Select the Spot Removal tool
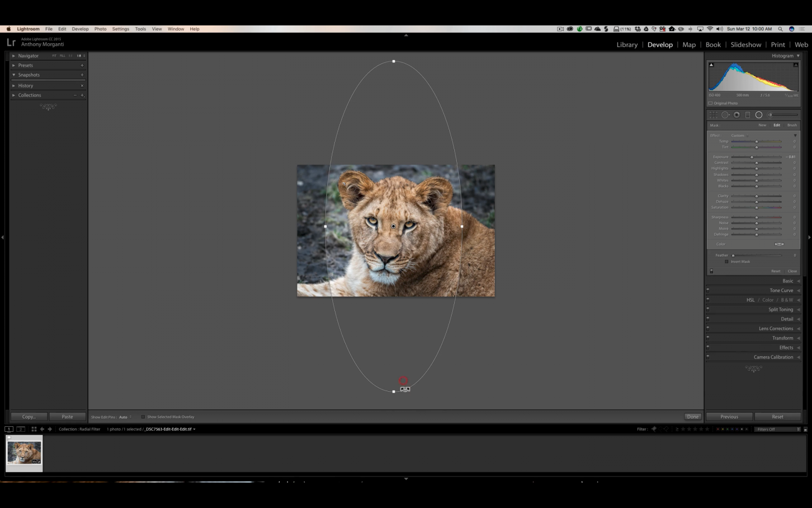This screenshot has width=812, height=508. point(726,115)
